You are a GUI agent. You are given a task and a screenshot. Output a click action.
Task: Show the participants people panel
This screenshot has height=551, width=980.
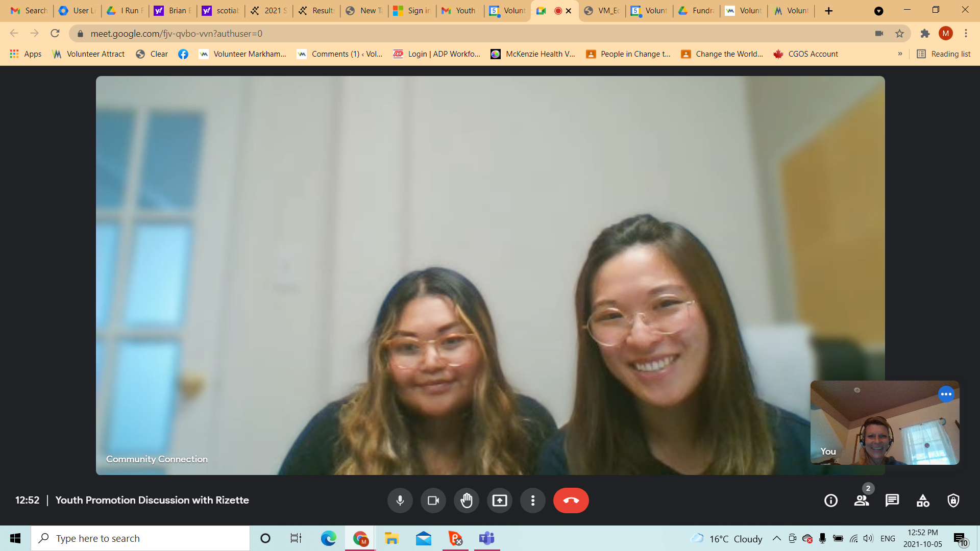click(x=862, y=500)
